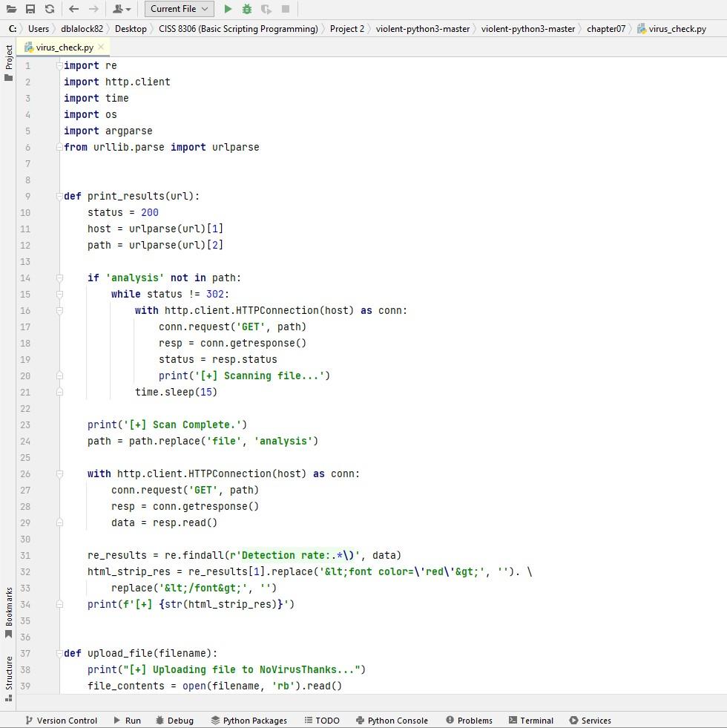Open the Version Control view

pyautogui.click(x=66, y=720)
